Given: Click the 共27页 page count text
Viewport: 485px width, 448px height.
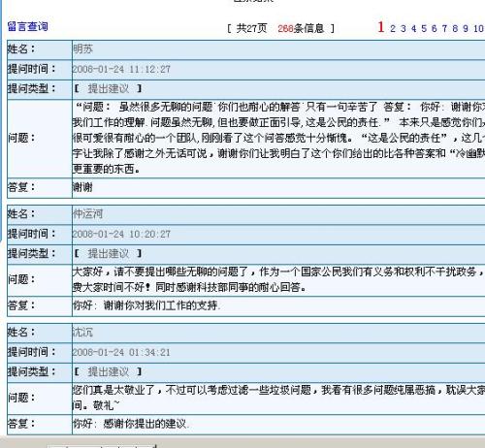Looking at the screenshot, I should pos(251,28).
